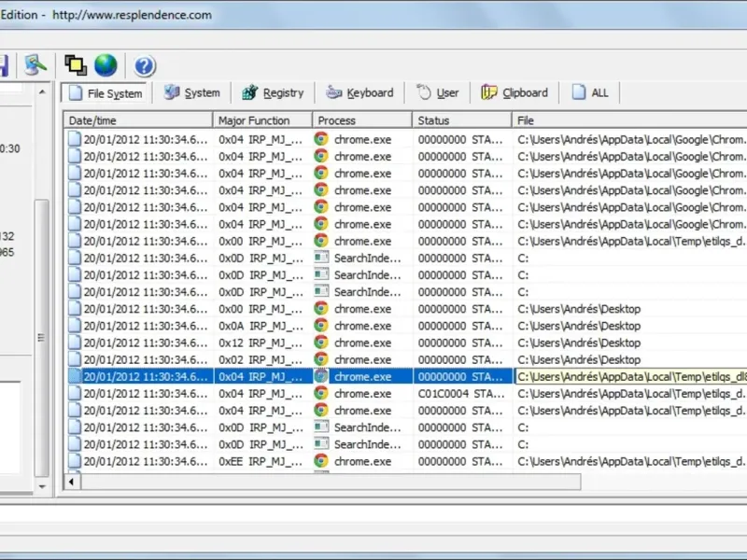Switch to the File System tab
Image resolution: width=747 pixels, height=560 pixels.
(x=106, y=92)
